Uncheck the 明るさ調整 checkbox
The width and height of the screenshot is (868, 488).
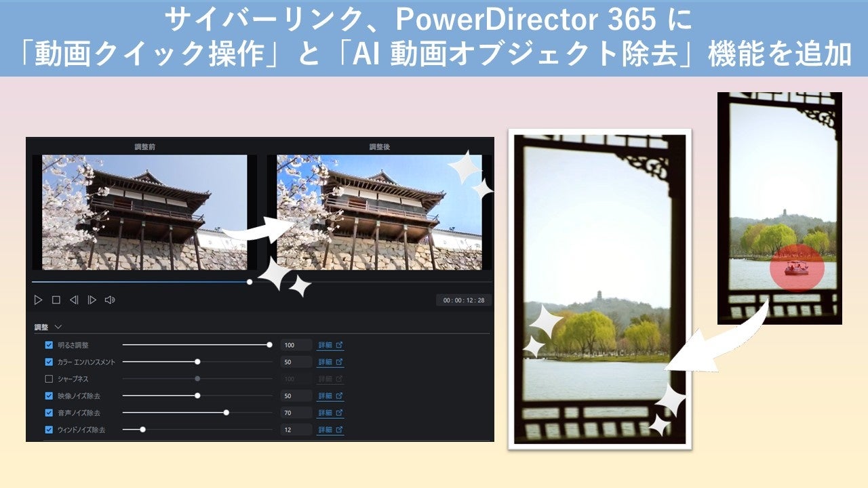(49, 345)
